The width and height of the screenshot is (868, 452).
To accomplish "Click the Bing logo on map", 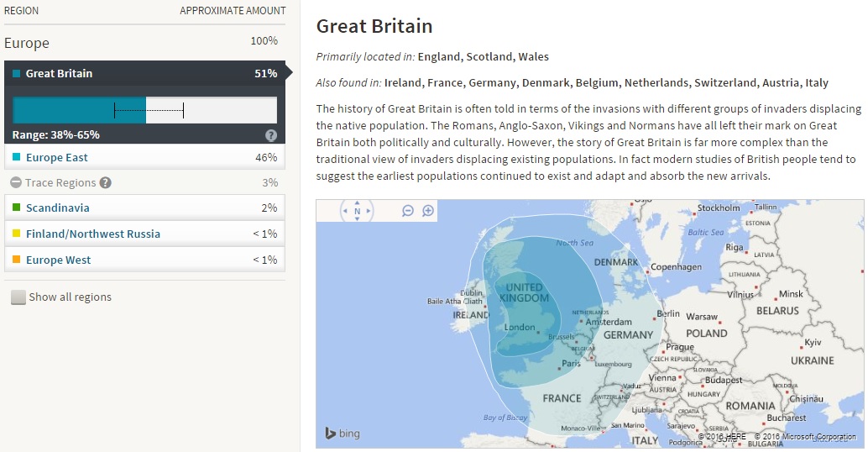I will coord(342,434).
